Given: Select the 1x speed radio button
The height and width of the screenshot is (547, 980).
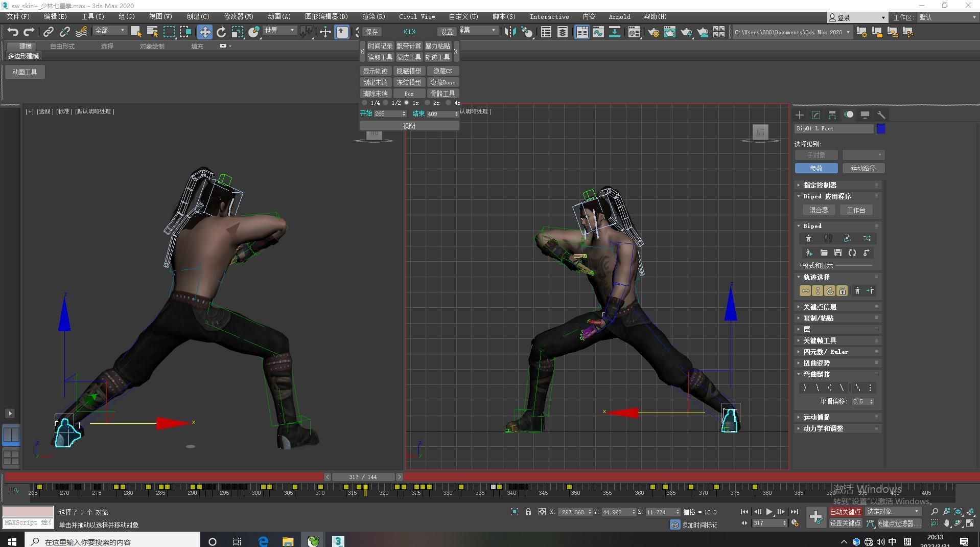Looking at the screenshot, I should point(407,103).
